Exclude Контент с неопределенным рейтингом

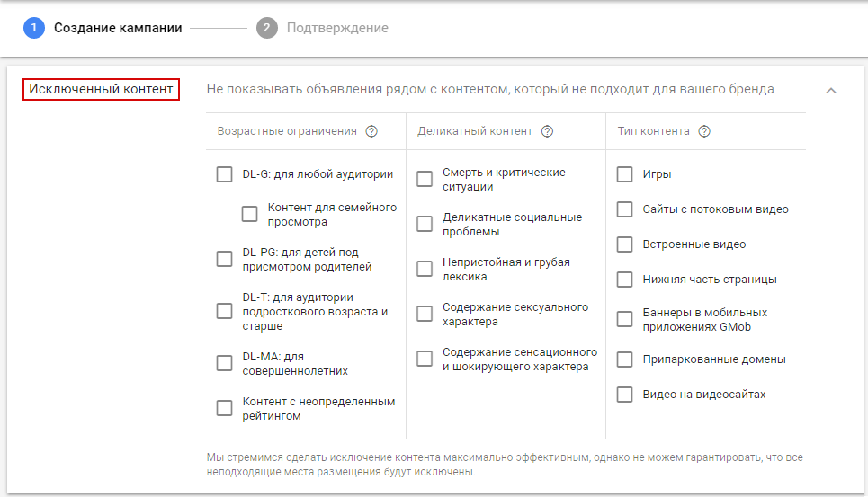coord(225,408)
